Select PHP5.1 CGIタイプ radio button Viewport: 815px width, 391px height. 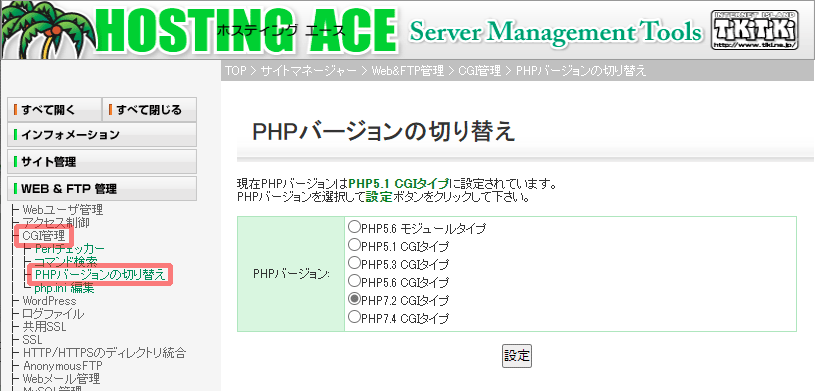(354, 245)
